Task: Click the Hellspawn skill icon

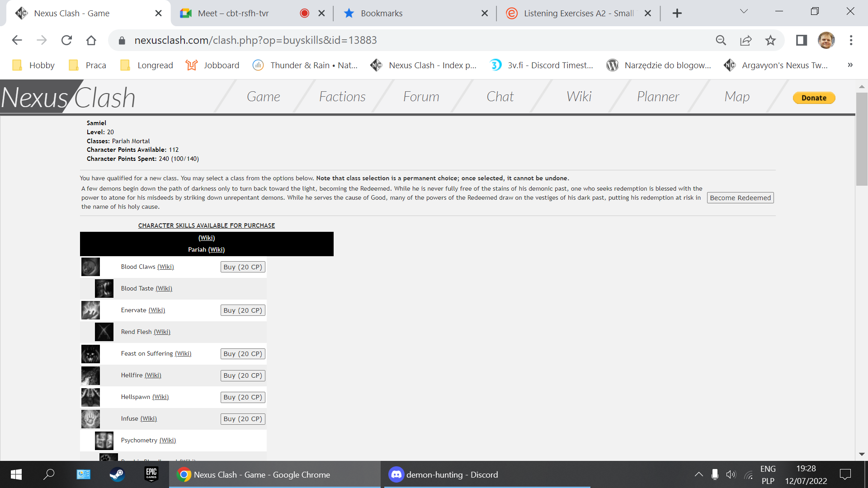Action: point(90,397)
